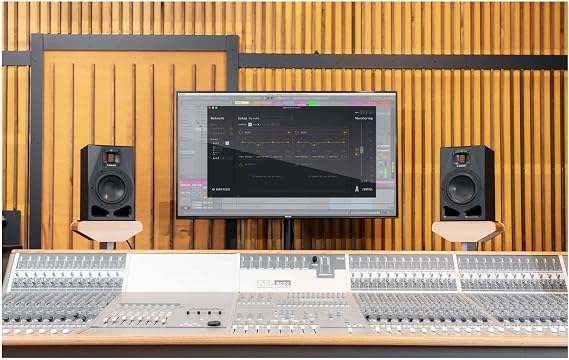Select the Monitoring heading in A Control
This screenshot has width=569, height=360.
[x=364, y=118]
